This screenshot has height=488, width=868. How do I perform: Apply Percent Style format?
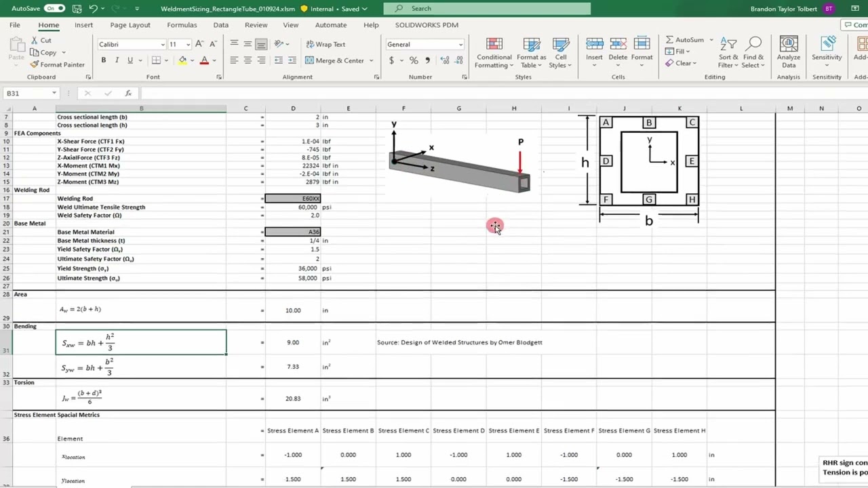tap(414, 60)
